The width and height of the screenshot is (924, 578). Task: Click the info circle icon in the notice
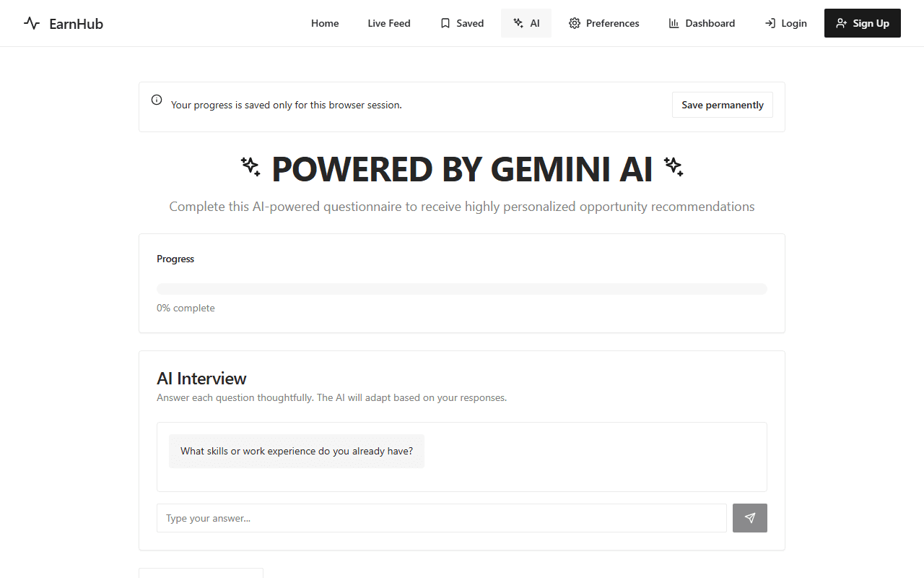coord(157,100)
